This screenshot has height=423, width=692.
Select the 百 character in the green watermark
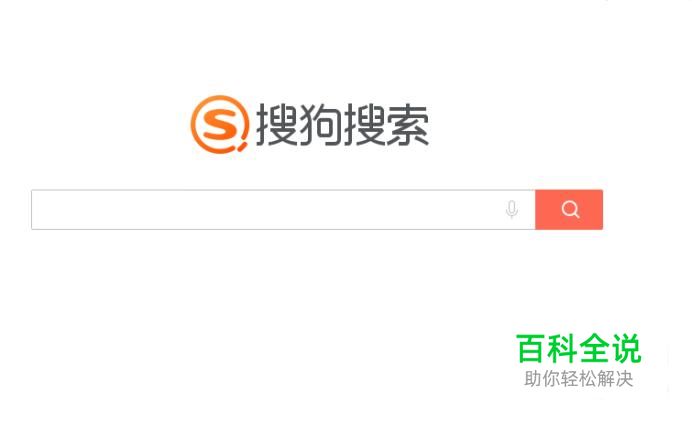point(530,348)
